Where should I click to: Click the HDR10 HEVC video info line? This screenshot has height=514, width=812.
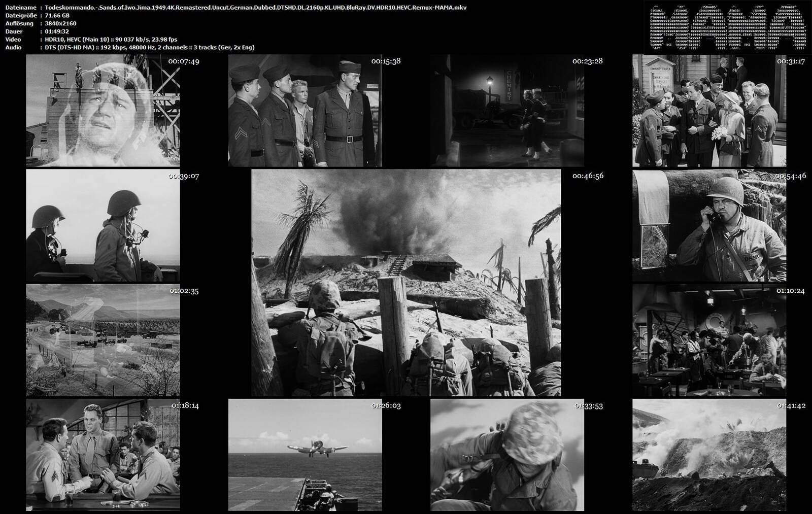[x=111, y=39]
